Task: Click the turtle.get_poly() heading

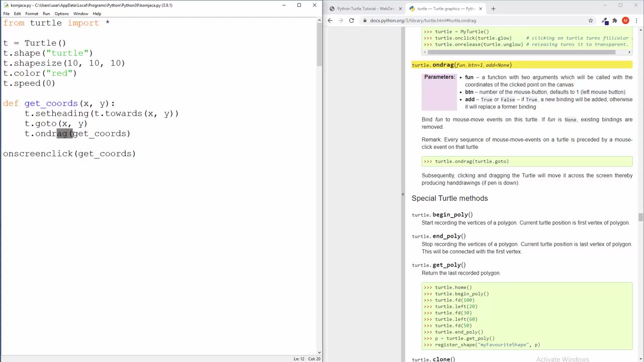Action: coord(439,265)
